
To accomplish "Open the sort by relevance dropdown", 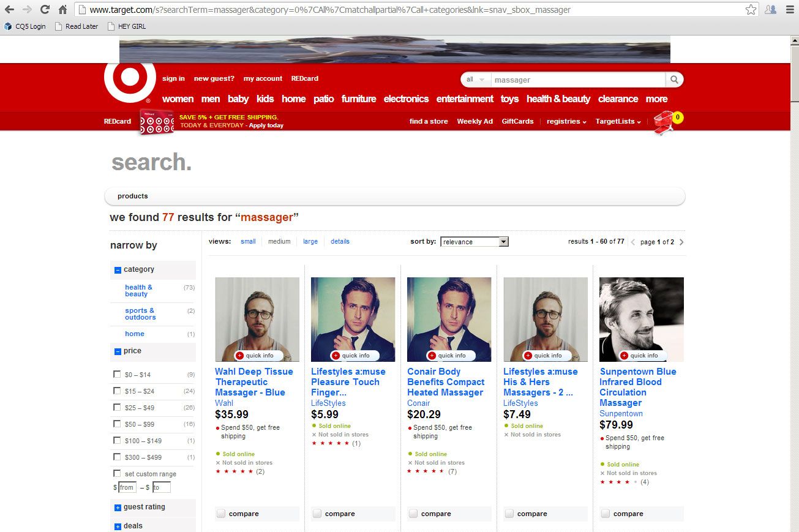I will [x=475, y=242].
